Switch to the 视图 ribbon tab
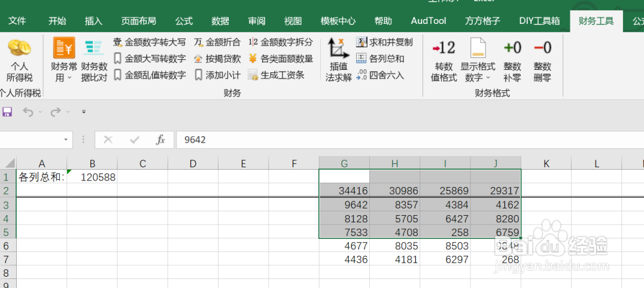The image size is (644, 288). tap(293, 21)
